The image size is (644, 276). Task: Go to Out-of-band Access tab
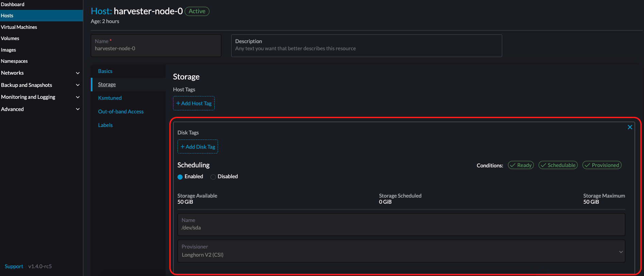tap(121, 112)
